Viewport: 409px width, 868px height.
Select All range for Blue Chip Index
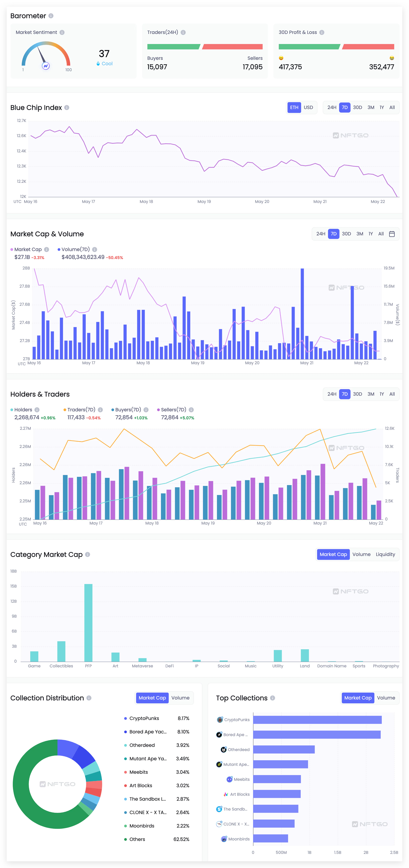coord(392,108)
